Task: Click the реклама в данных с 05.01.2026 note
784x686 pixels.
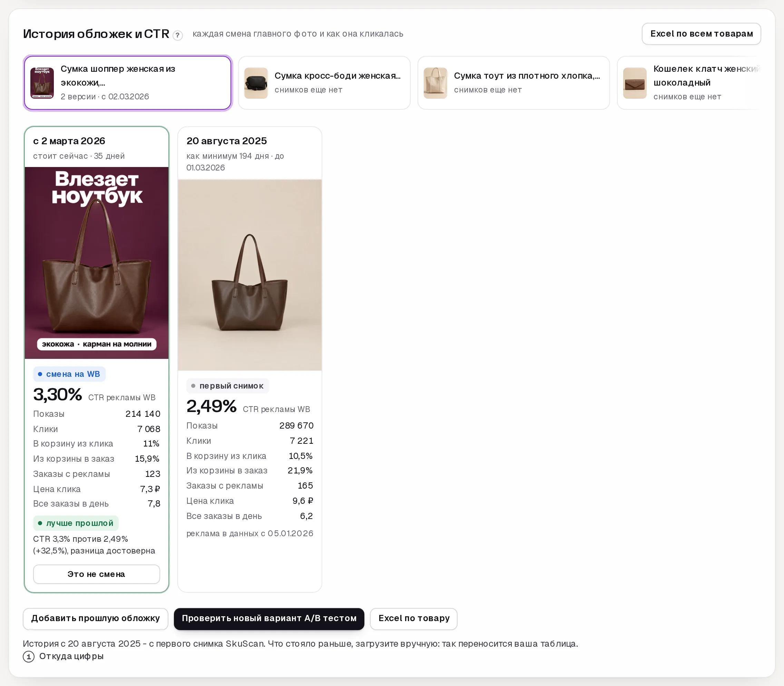Action: (x=249, y=533)
